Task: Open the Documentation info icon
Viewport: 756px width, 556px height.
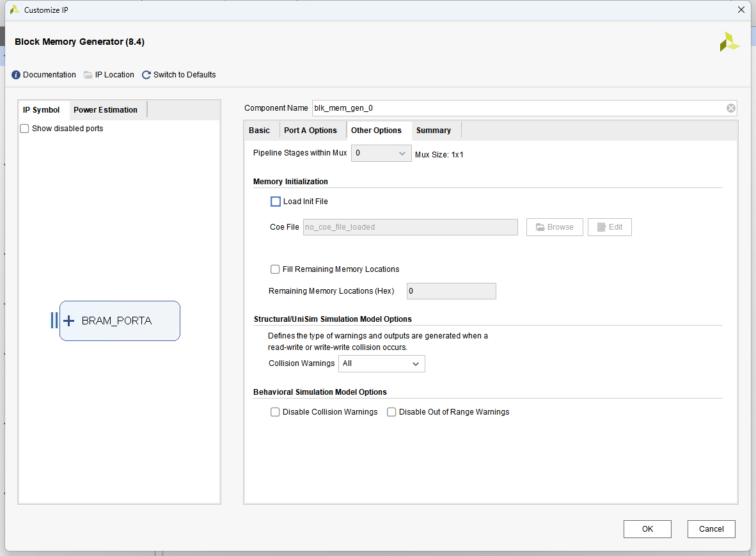Action: coord(16,75)
